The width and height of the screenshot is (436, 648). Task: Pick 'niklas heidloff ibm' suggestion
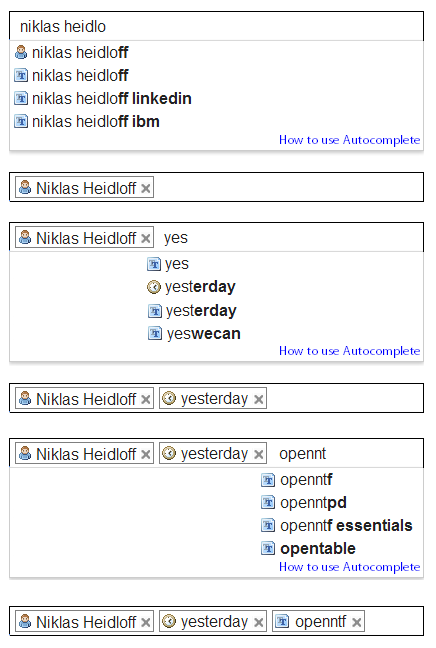(87, 122)
